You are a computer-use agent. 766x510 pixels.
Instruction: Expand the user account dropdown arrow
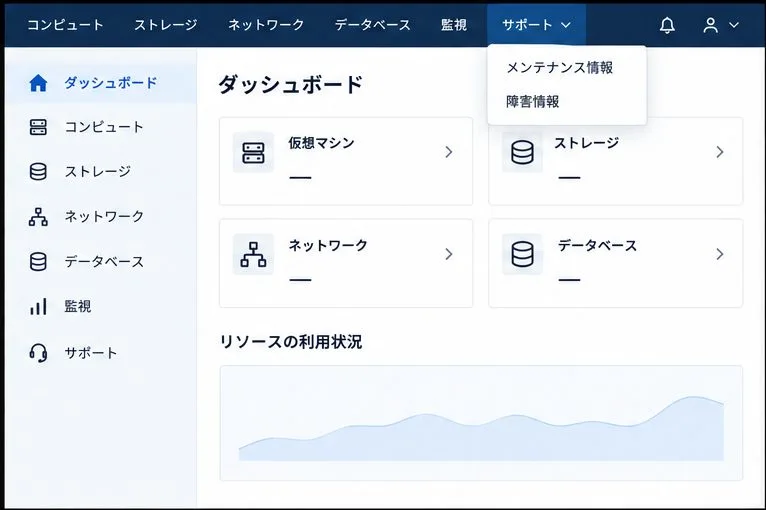[734, 25]
